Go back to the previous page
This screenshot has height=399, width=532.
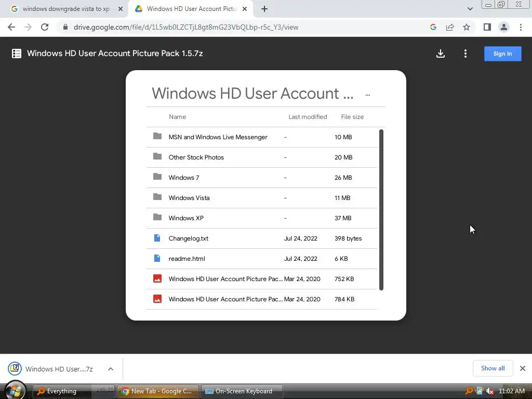(x=11, y=27)
